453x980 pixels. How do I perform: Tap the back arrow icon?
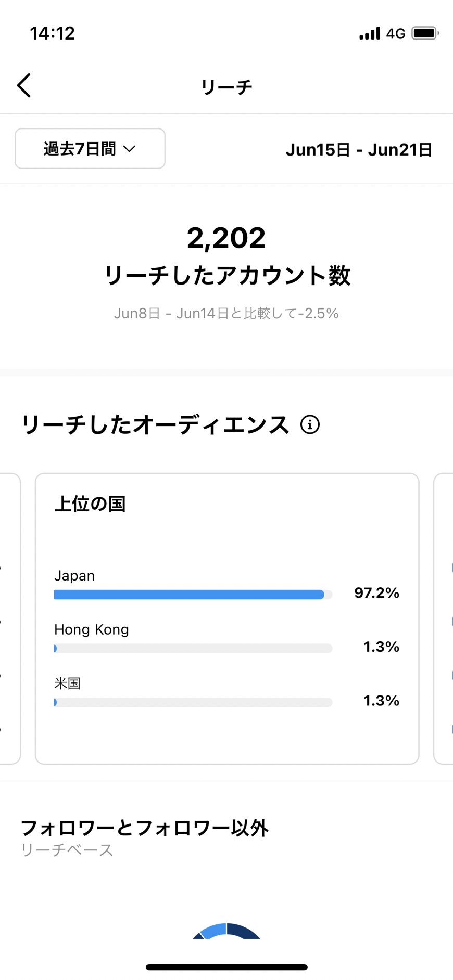point(24,85)
